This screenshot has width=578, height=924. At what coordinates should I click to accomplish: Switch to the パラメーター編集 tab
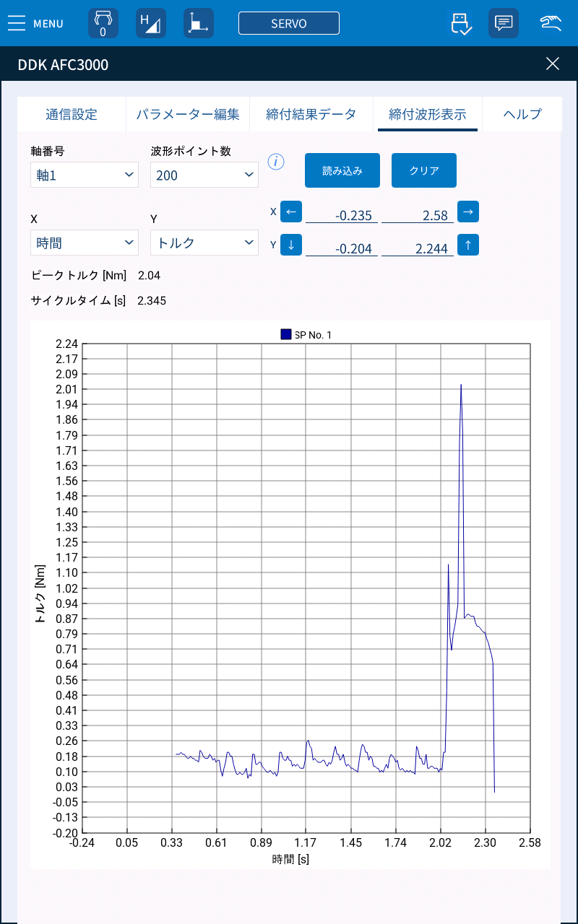tap(189, 114)
